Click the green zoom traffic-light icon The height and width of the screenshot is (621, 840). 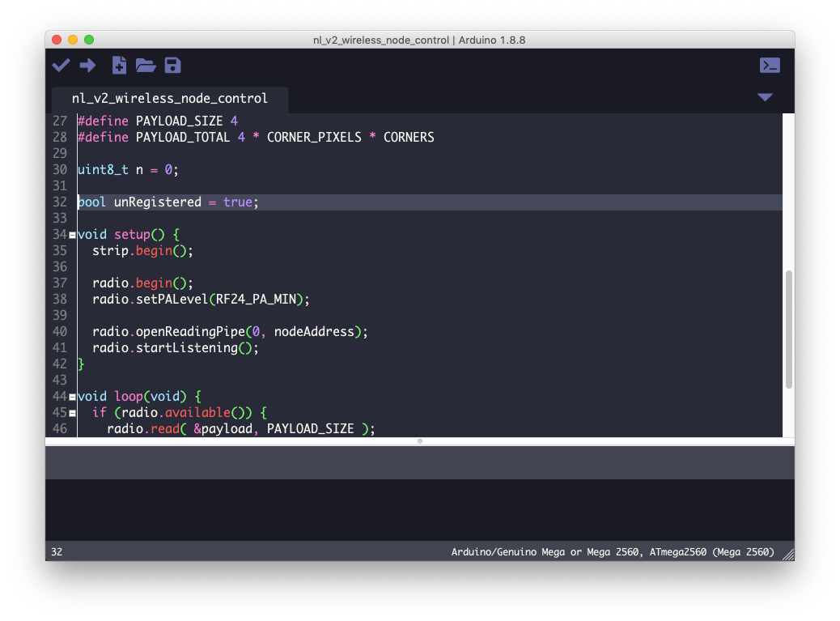click(89, 39)
